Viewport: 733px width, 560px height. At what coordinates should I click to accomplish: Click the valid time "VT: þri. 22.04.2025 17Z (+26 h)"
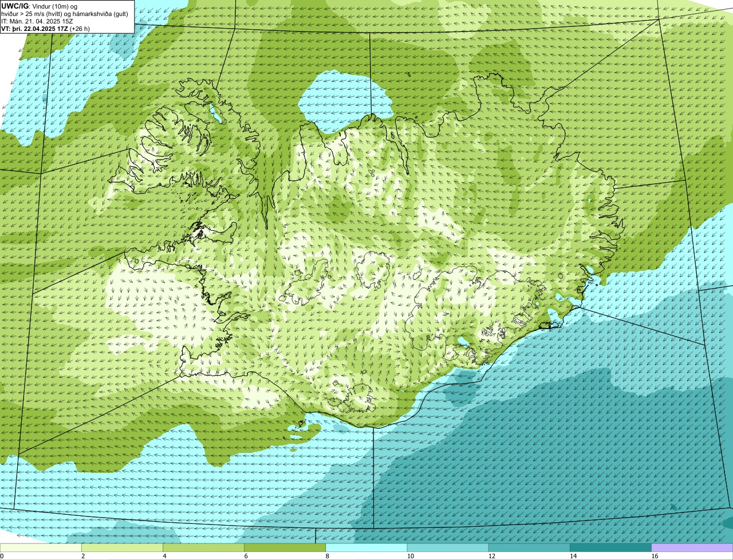(x=46, y=29)
